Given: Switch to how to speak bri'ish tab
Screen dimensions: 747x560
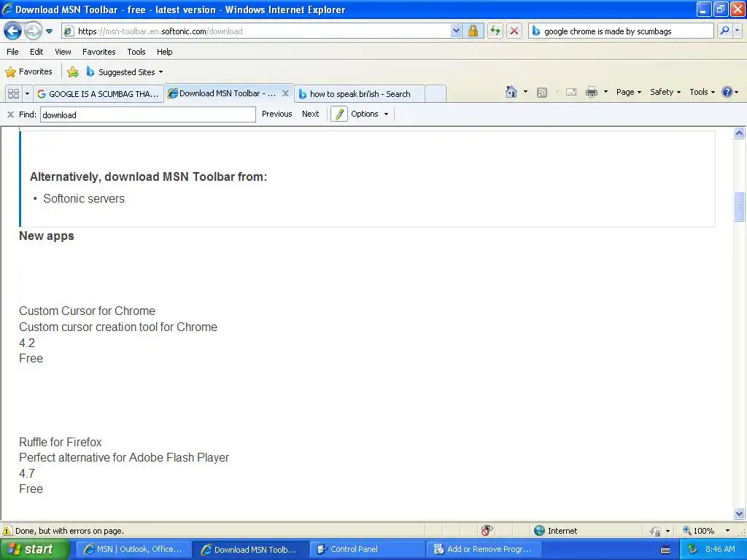Looking at the screenshot, I should click(x=360, y=94).
